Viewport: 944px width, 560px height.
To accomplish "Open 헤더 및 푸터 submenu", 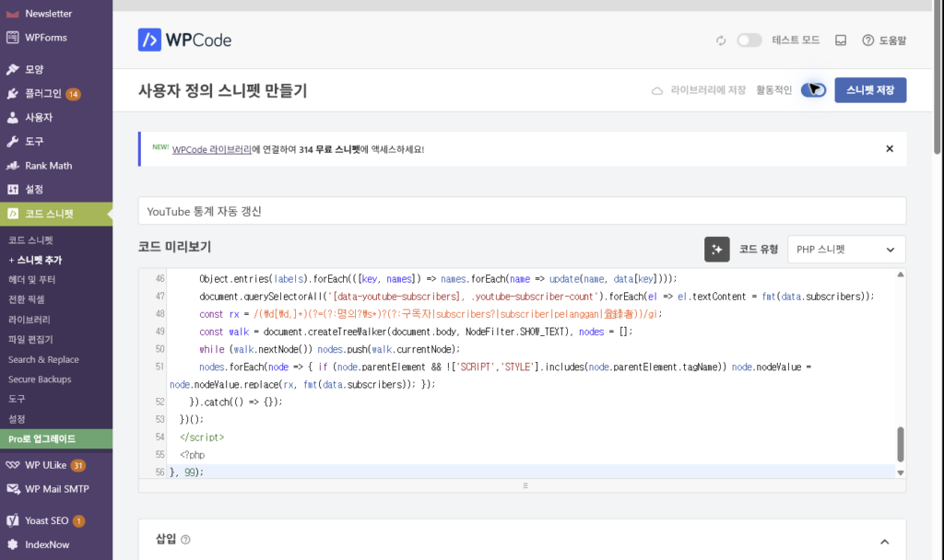I will coord(32,280).
